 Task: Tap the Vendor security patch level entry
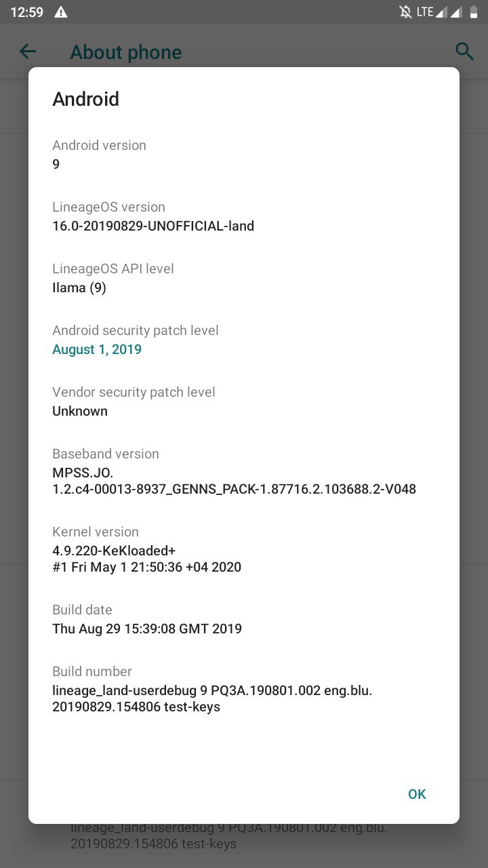pyautogui.click(x=244, y=401)
